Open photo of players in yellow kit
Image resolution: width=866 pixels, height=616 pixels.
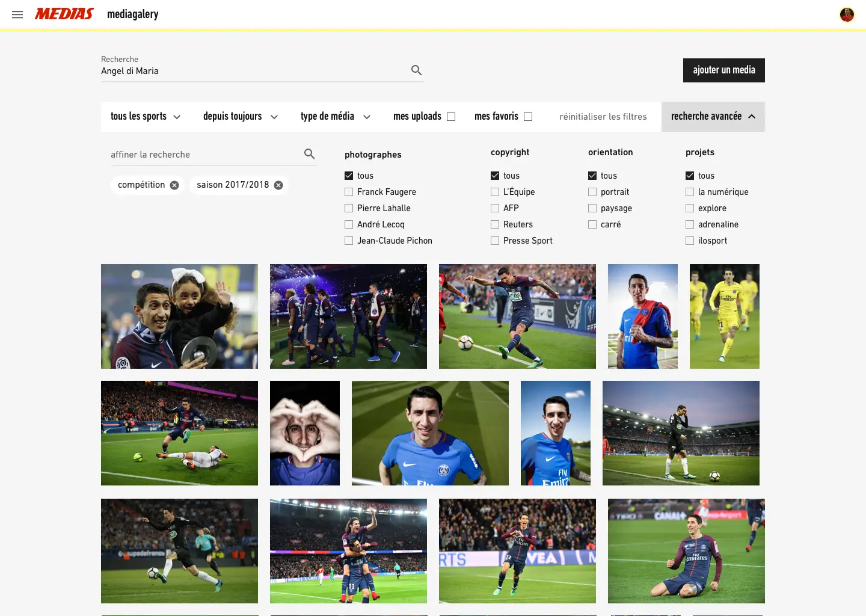(725, 316)
